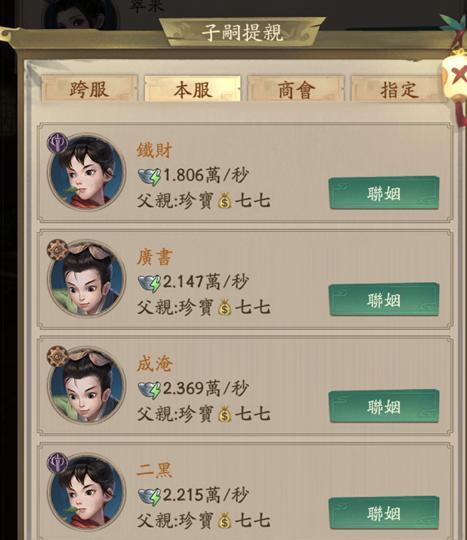The height and width of the screenshot is (540, 467).
Task: Click purple badge icon on 鐵財's portrait
Action: pos(58,142)
